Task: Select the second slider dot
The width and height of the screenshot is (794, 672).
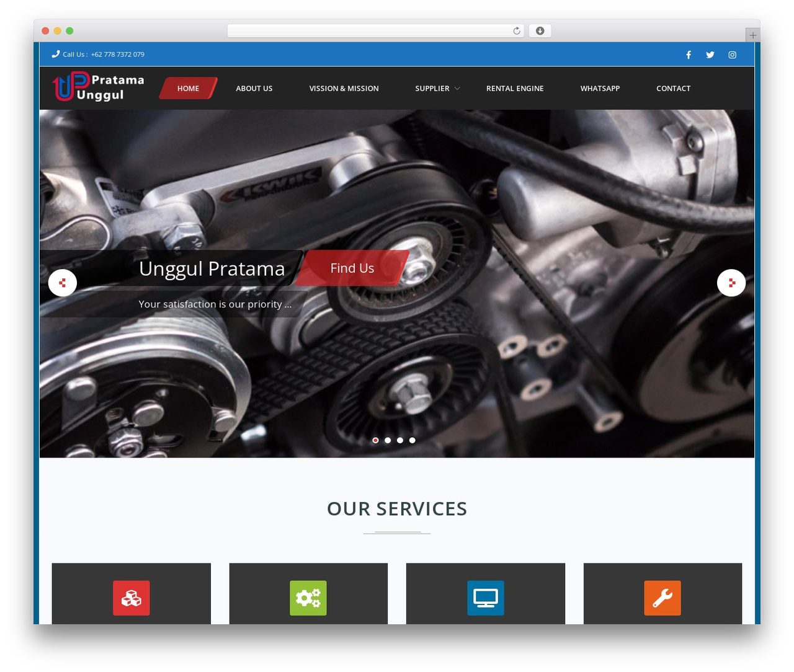Action: coord(388,440)
